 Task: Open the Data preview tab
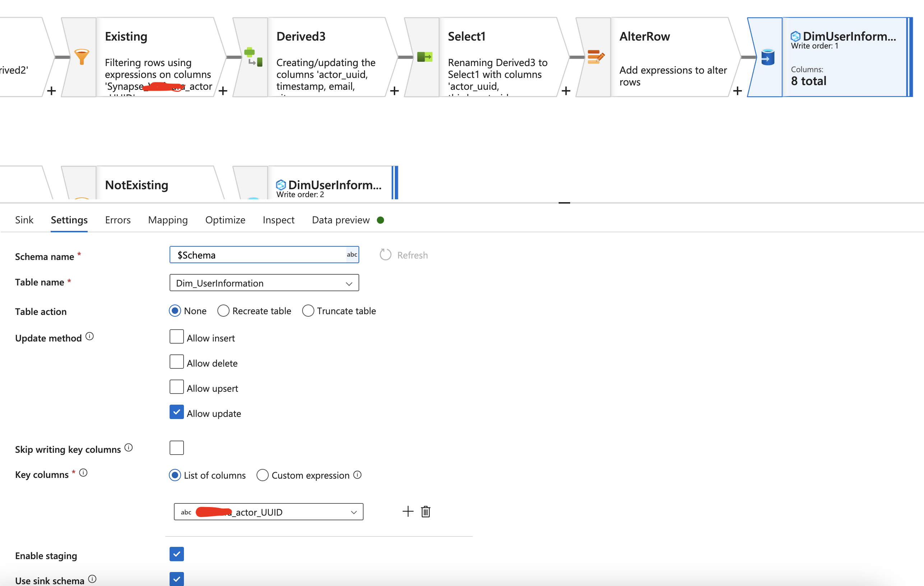(x=341, y=220)
